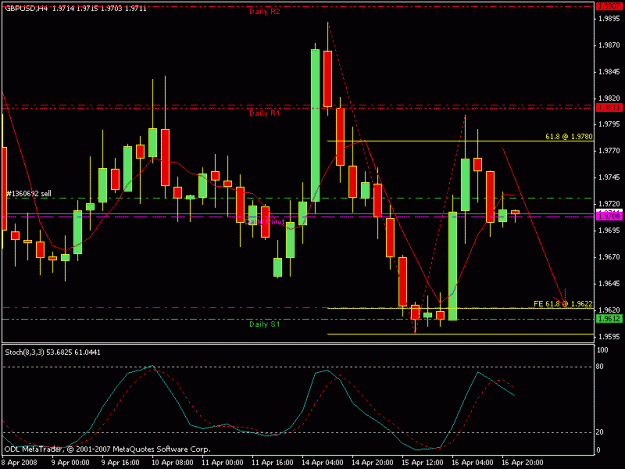Viewport: 625px width, 469px height.
Task: Select the 61.8 @ 1.9780 Fibonacci label
Action: pyautogui.click(x=569, y=137)
